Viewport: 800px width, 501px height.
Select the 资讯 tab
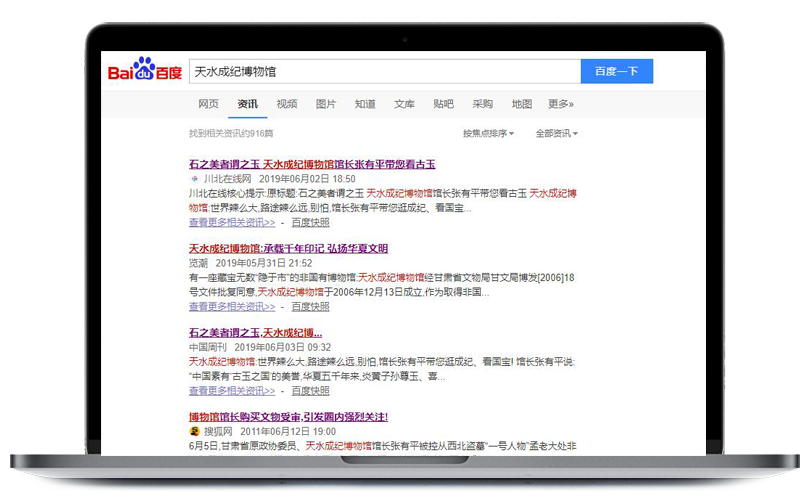pyautogui.click(x=247, y=104)
